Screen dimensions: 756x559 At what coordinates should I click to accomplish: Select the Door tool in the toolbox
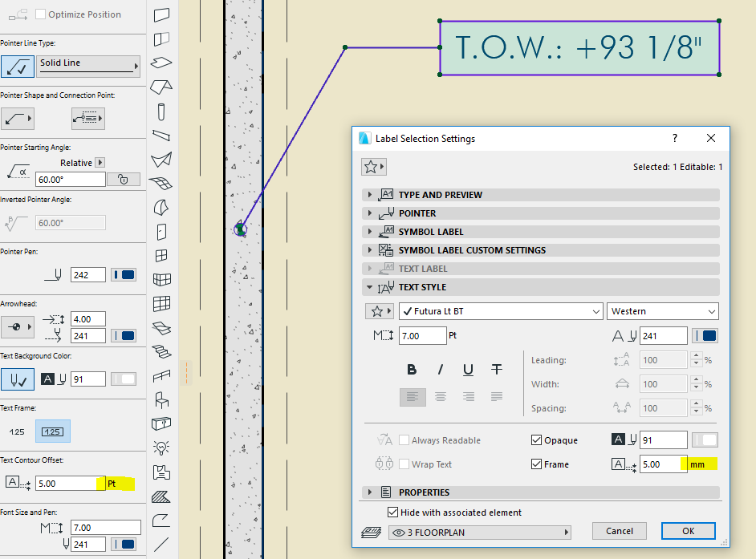point(161,232)
